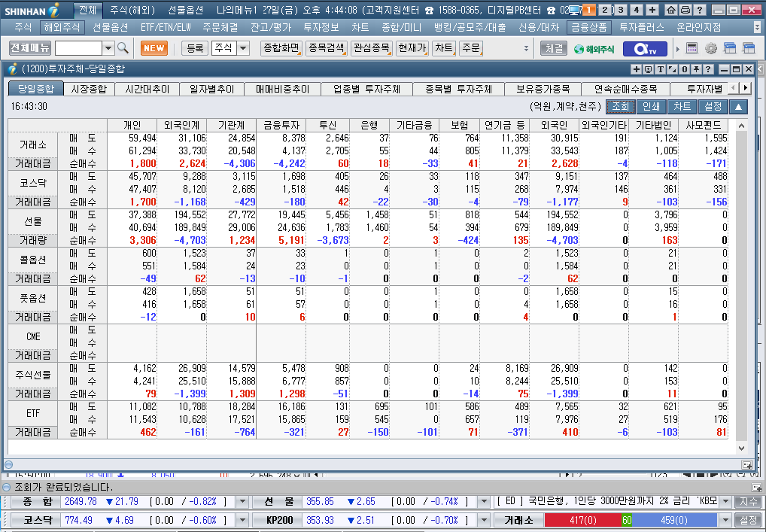The image size is (766, 532).
Task: Click the plus icon in 1200 window title bar
Action: pos(636,69)
